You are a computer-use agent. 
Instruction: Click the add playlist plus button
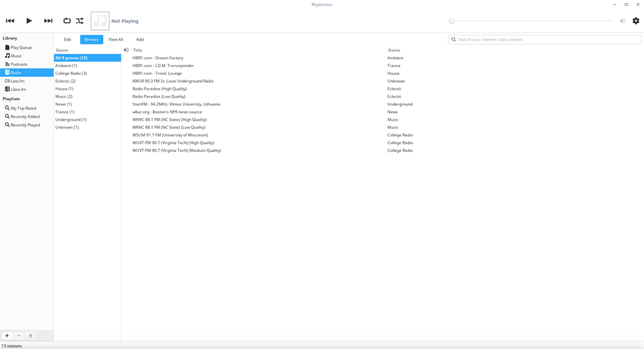pyautogui.click(x=7, y=336)
